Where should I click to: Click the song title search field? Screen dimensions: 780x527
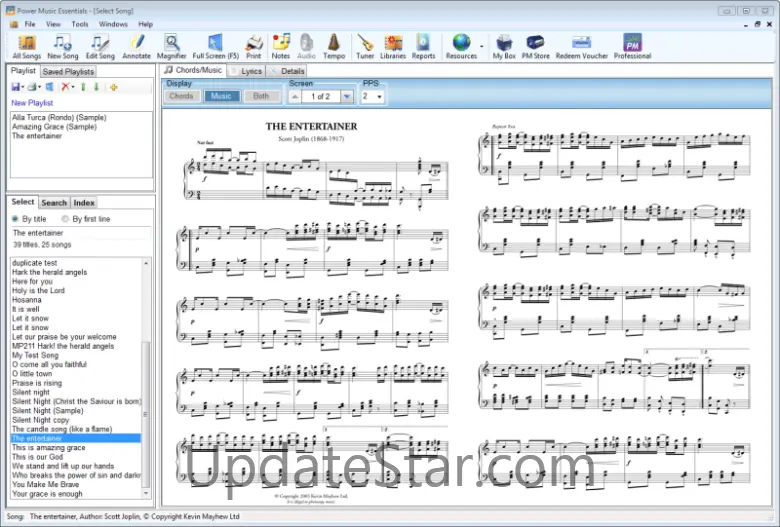coord(81,233)
